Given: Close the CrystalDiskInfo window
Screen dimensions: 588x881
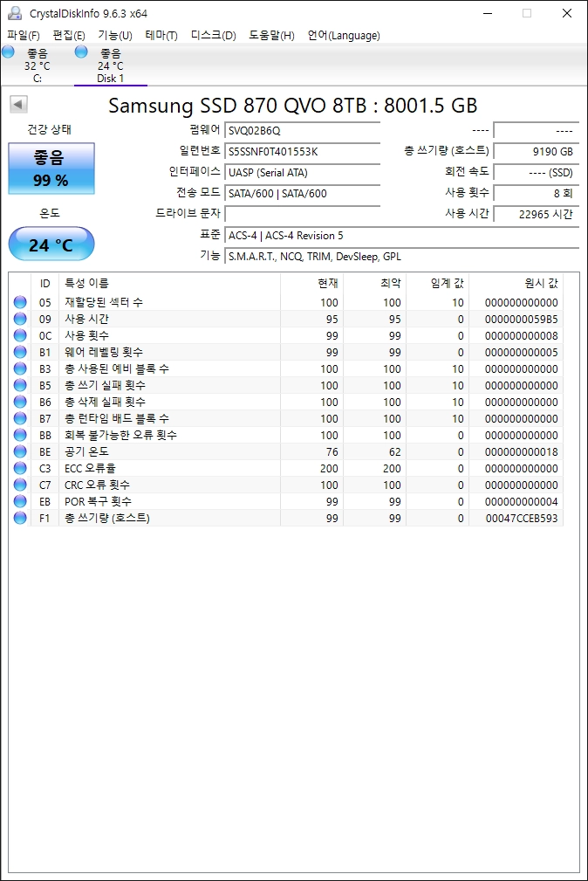Looking at the screenshot, I should (x=567, y=13).
